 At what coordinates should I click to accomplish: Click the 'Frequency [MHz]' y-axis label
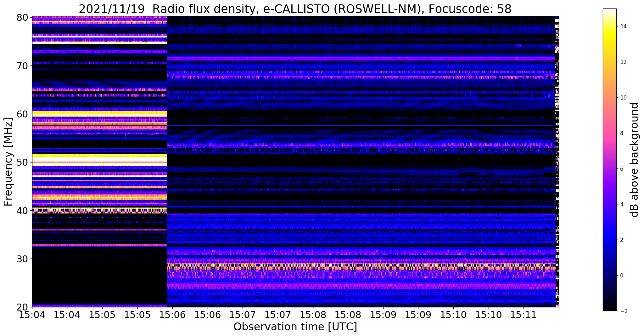(8, 162)
